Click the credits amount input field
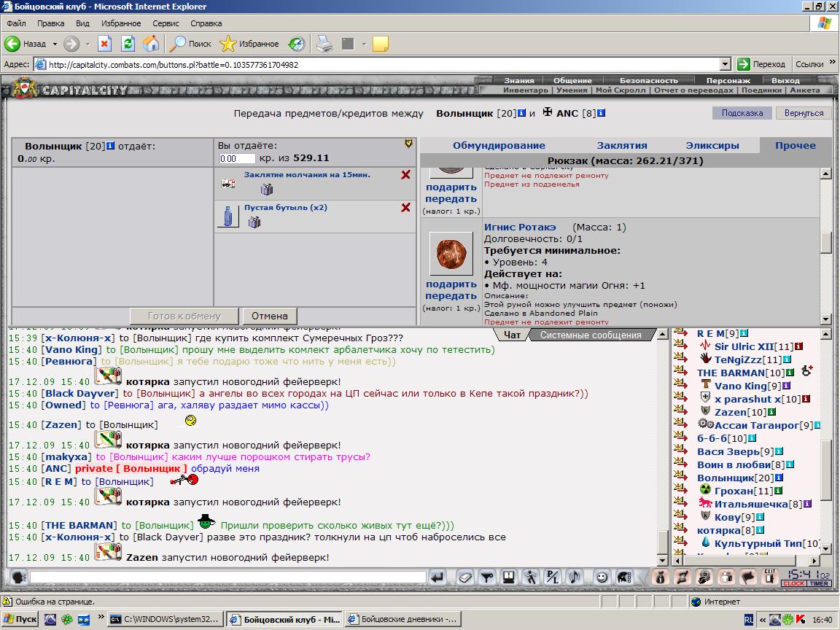 (237, 158)
